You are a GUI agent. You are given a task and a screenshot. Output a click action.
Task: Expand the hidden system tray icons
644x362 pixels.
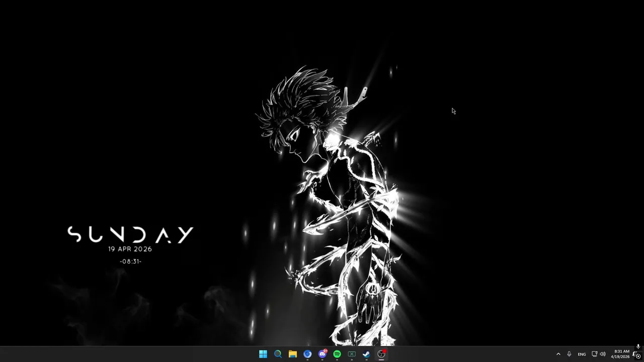(x=558, y=354)
